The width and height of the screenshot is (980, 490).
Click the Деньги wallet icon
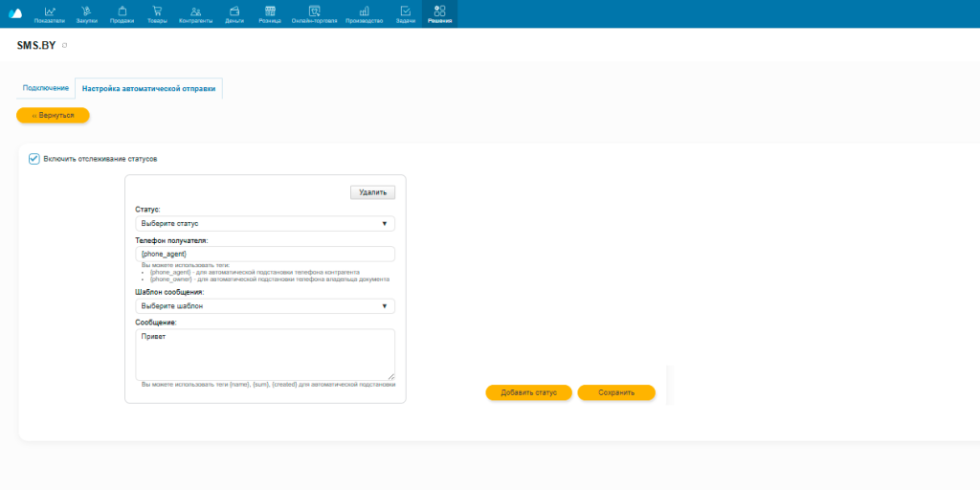[234, 11]
